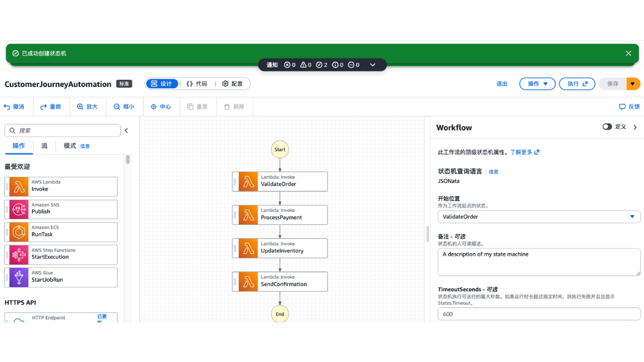The width and height of the screenshot is (644, 362).
Task: Click the Amazon ECS RunTask icon
Action: [x=19, y=232]
